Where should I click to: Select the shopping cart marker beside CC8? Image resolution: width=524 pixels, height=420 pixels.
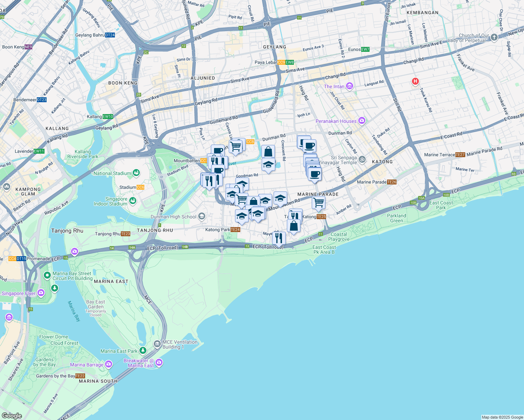236,147
